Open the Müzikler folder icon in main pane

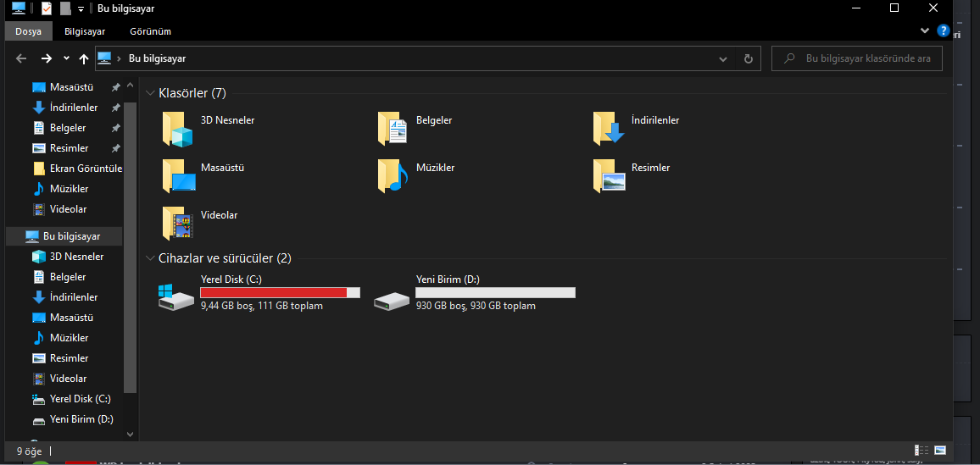[393, 174]
